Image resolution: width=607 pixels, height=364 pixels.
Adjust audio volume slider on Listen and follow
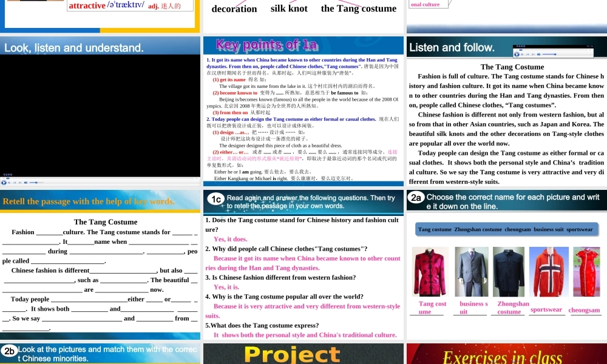[549, 54]
